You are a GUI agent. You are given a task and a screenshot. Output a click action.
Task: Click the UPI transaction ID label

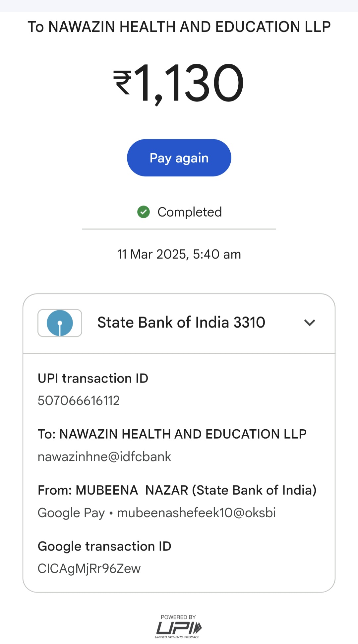click(x=93, y=379)
